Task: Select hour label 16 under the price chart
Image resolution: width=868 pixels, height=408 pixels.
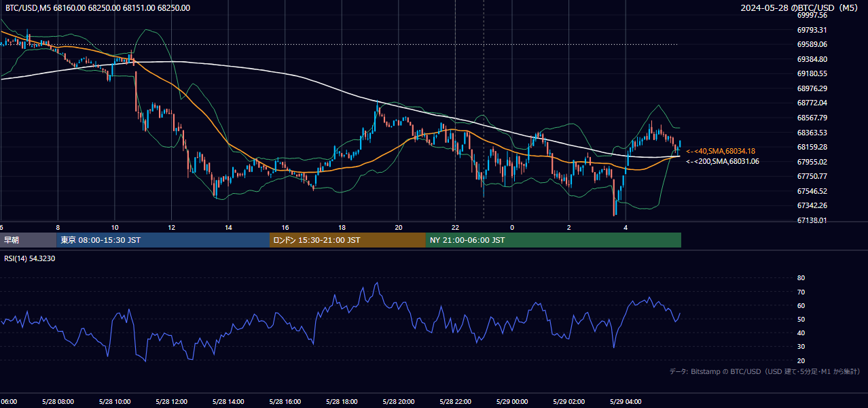Action: tap(285, 227)
